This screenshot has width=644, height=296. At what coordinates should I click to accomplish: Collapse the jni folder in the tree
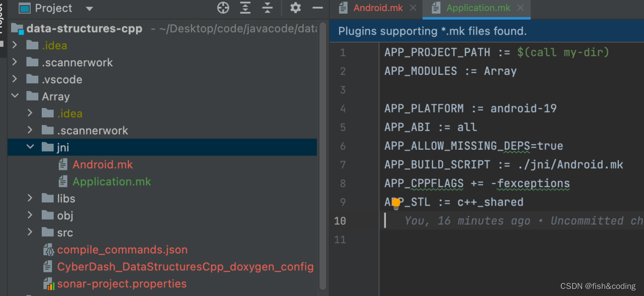30,147
